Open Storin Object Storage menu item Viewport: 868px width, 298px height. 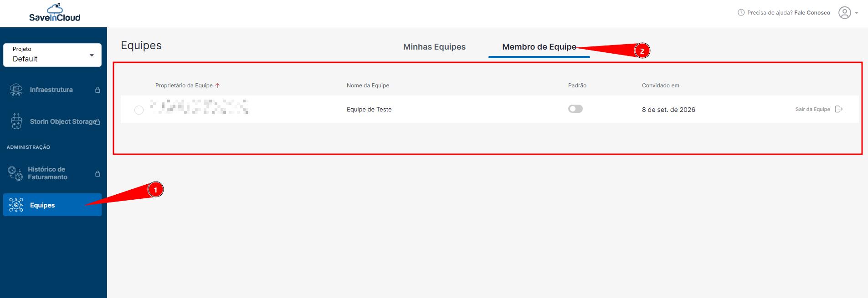click(x=63, y=121)
